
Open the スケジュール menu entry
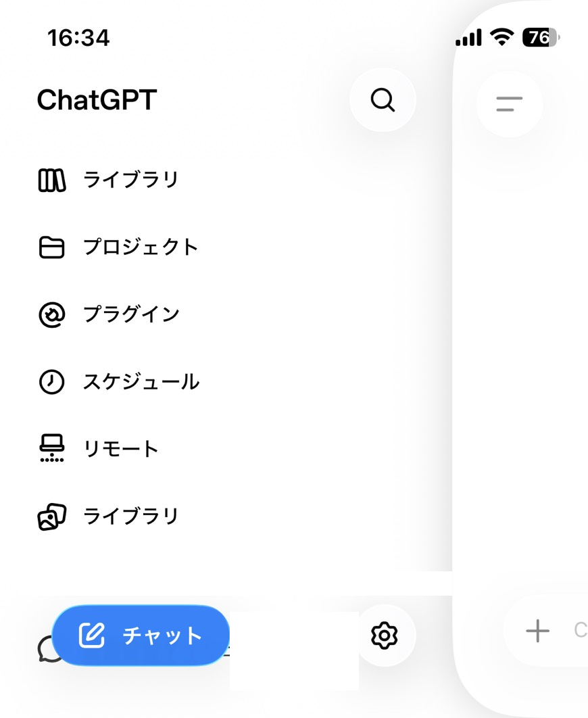tap(141, 381)
